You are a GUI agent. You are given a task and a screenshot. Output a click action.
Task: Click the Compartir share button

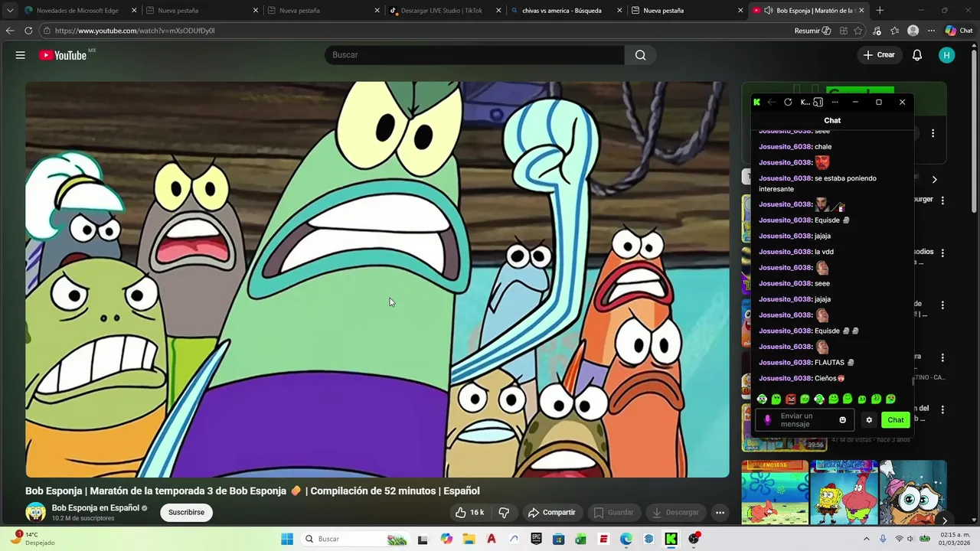click(x=552, y=513)
